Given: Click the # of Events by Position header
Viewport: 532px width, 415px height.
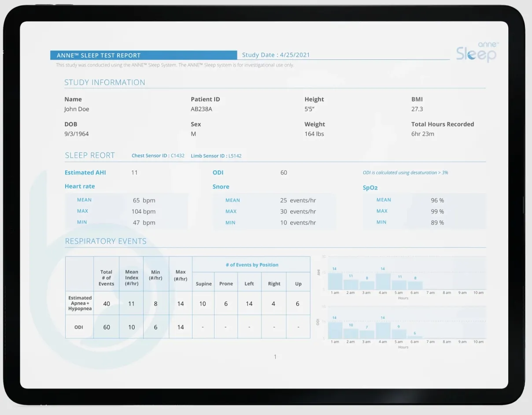Looking at the screenshot, I should tap(252, 265).
